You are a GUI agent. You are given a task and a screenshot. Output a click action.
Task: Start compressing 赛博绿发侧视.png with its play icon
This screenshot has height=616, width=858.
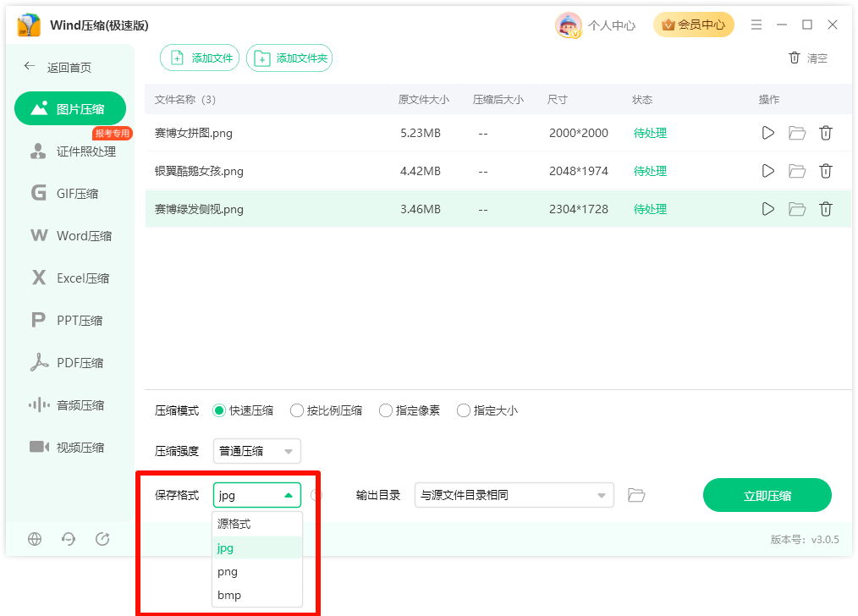[x=767, y=209]
